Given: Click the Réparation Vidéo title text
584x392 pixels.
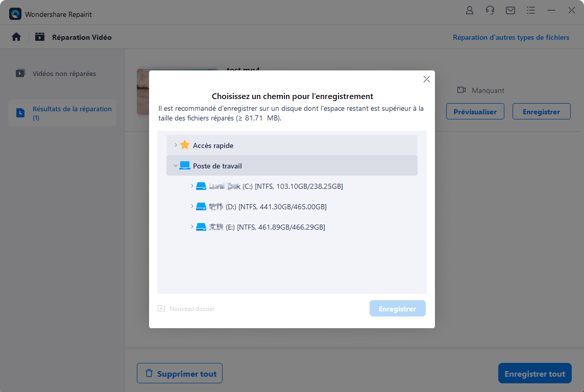Looking at the screenshot, I should [x=82, y=37].
